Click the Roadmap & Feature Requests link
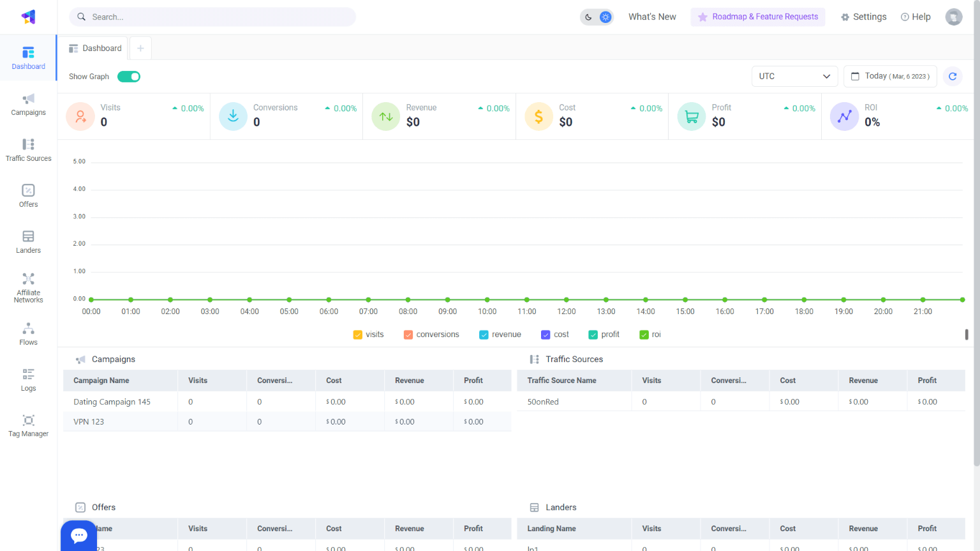Image resolution: width=980 pixels, height=551 pixels. [758, 17]
